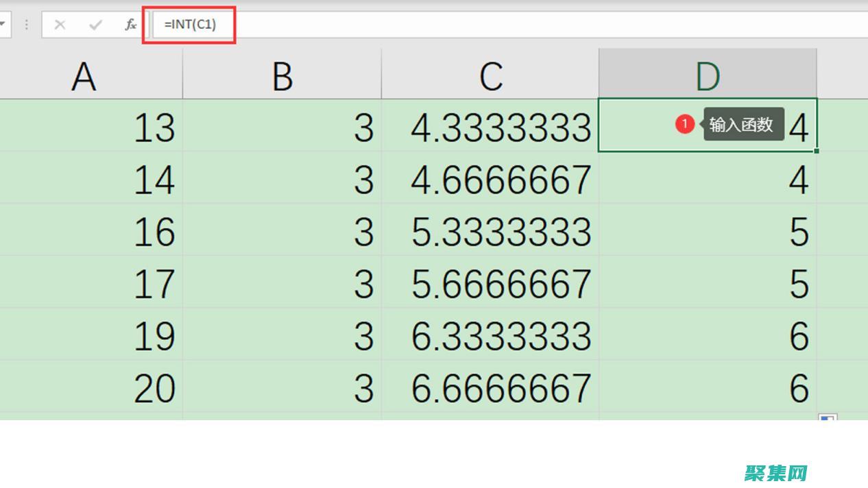Select column C header

[x=490, y=75]
